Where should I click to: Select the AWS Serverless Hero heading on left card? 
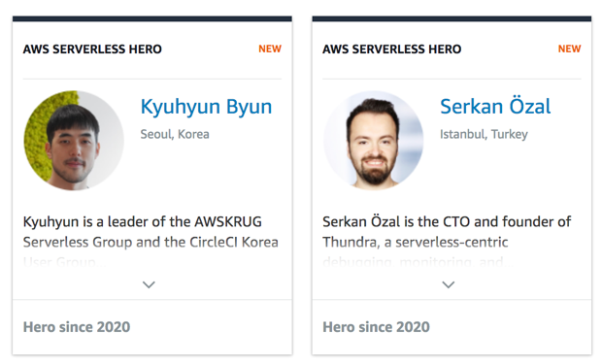[92, 50]
